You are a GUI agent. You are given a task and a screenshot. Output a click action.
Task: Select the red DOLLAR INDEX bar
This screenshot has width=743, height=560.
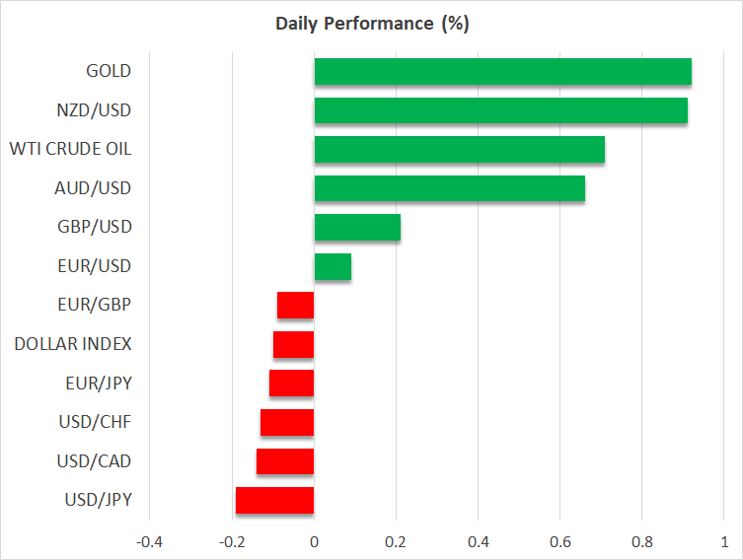294,344
